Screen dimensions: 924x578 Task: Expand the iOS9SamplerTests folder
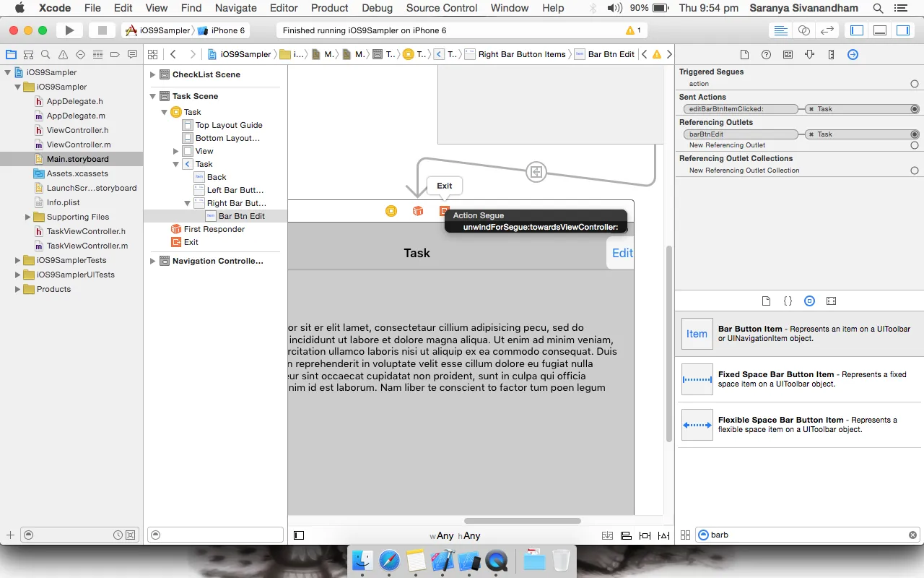(x=18, y=260)
